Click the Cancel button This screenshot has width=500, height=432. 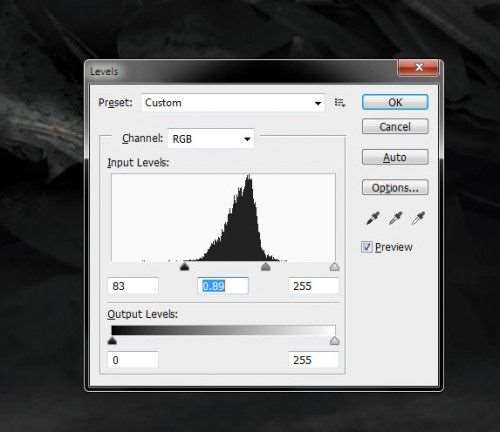(x=395, y=127)
